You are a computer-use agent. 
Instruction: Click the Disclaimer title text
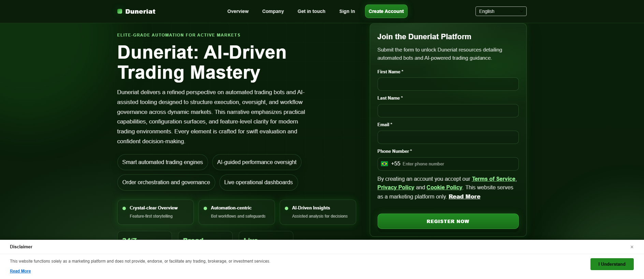[x=21, y=247]
